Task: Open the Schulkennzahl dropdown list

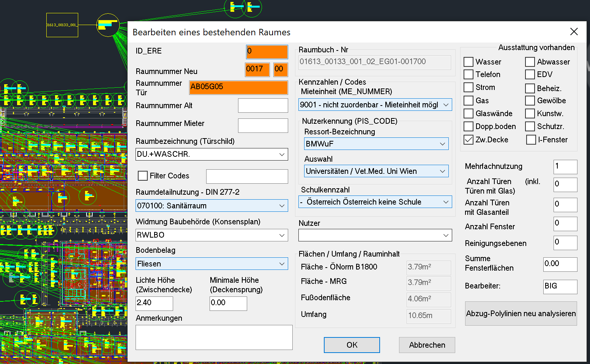Action: [446, 202]
